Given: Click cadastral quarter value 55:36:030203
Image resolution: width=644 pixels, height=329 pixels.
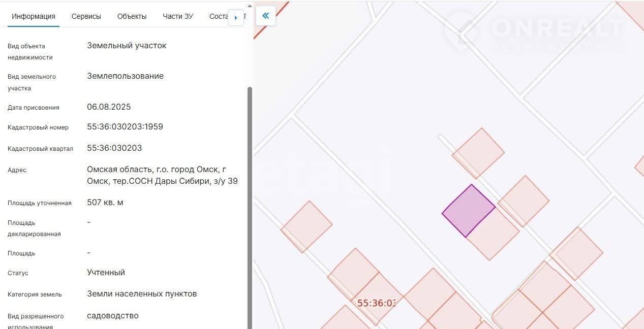Looking at the screenshot, I should click(x=114, y=148).
